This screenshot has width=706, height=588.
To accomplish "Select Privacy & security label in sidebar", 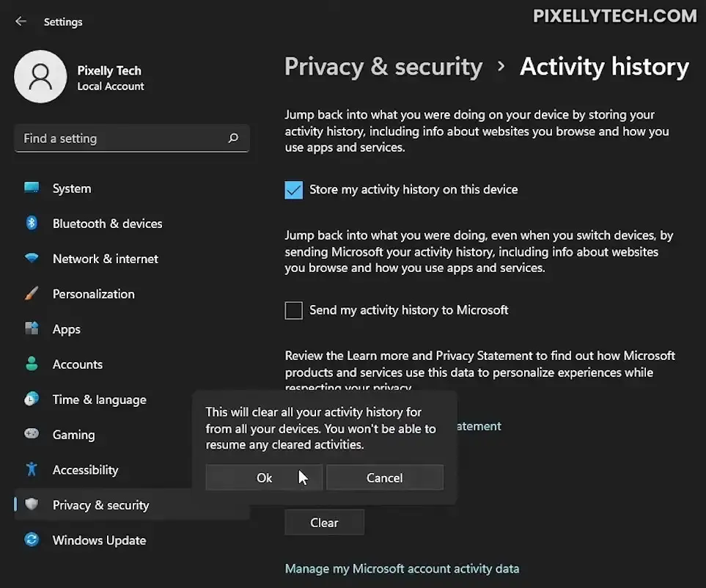I will (101, 505).
